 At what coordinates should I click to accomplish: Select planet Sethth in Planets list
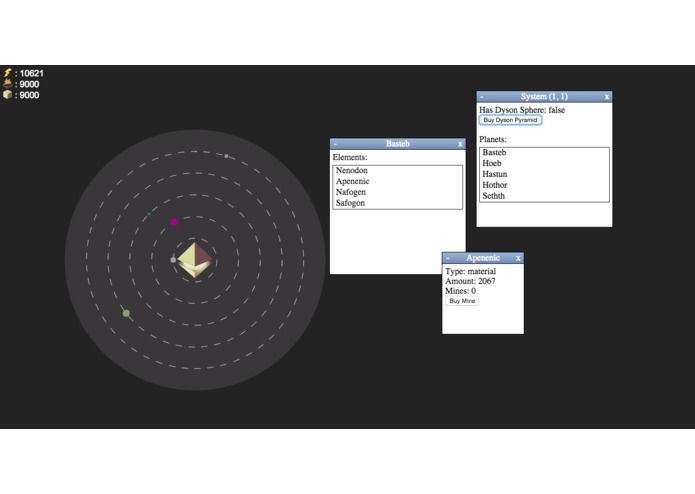544,196
